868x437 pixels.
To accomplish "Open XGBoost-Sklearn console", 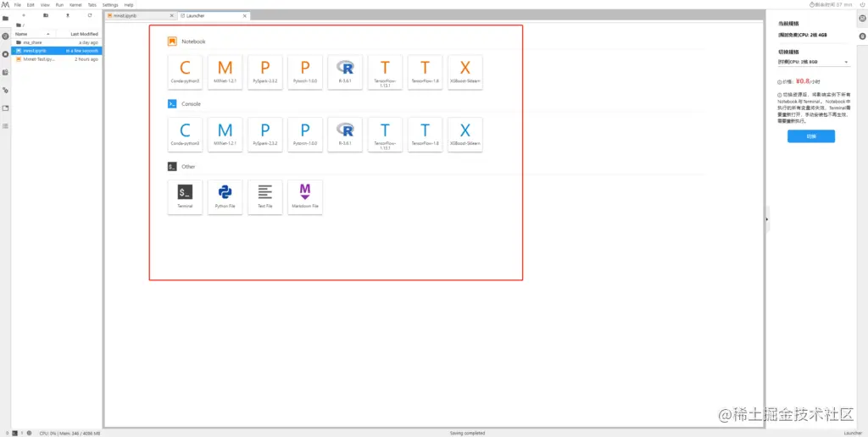I will [465, 135].
